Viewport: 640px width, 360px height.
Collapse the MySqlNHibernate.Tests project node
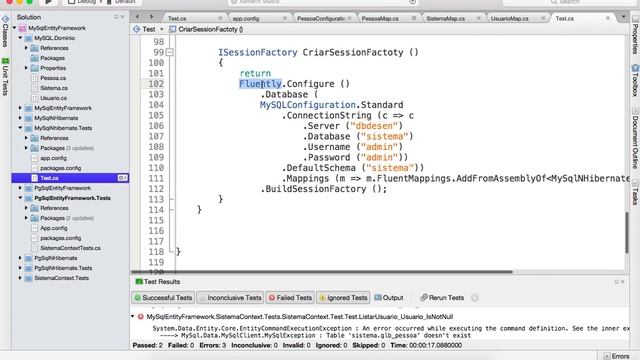pyautogui.click(x=20, y=128)
